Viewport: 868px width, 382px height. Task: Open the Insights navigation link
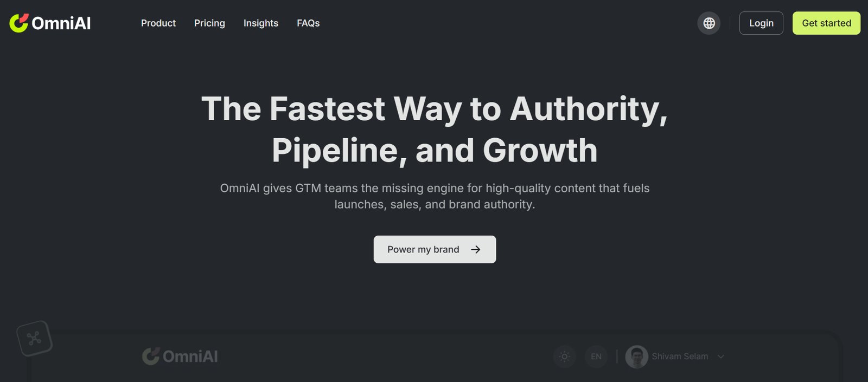click(261, 23)
